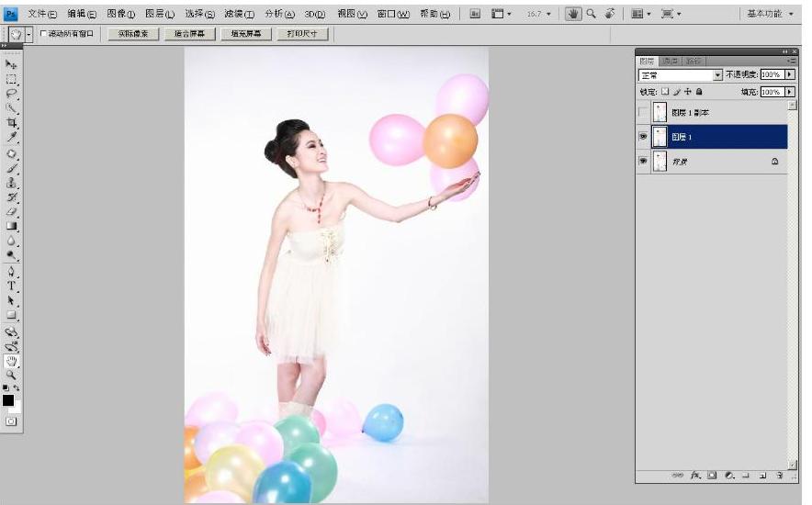The height and width of the screenshot is (505, 812).
Task: Reset default foreground and background colors
Action: tap(6, 387)
